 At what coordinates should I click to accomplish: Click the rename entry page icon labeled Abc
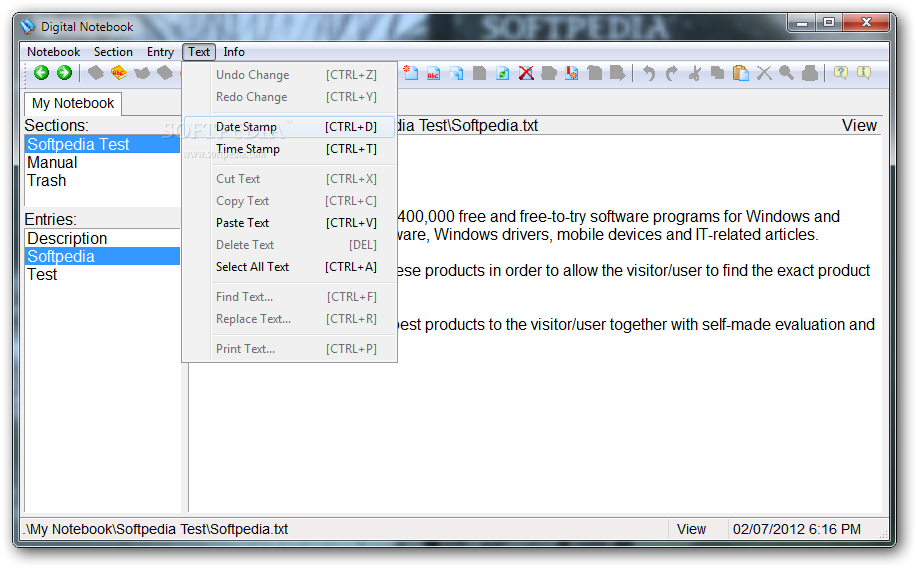433,73
